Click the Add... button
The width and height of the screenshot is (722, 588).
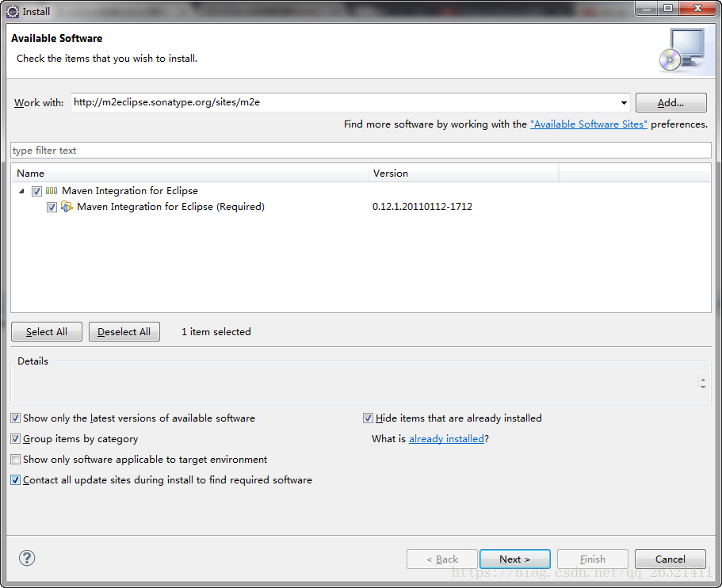(671, 103)
